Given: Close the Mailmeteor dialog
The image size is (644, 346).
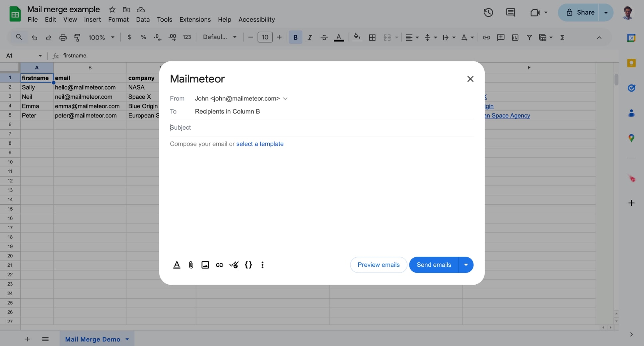Looking at the screenshot, I should 470,79.
